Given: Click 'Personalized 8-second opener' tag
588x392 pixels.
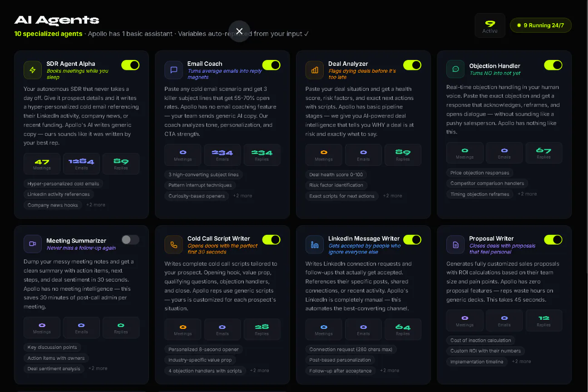Looking at the screenshot, I should [203, 349].
